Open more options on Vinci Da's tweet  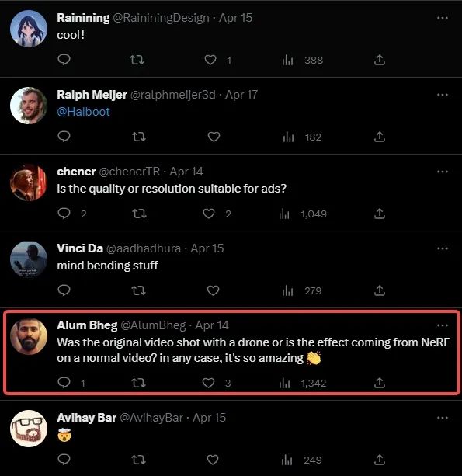point(443,248)
